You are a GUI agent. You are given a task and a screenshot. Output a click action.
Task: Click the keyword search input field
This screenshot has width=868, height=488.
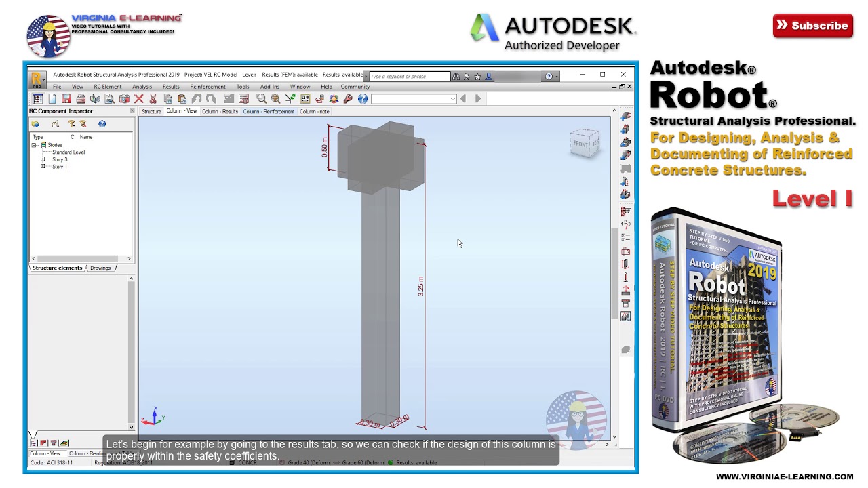point(409,77)
